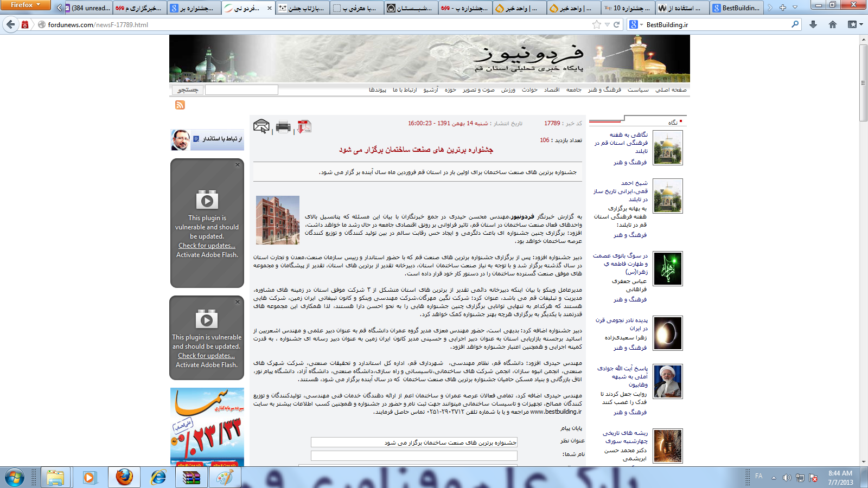Open the 'سیاست' menu item
This screenshot has height=488, width=868.
638,90
